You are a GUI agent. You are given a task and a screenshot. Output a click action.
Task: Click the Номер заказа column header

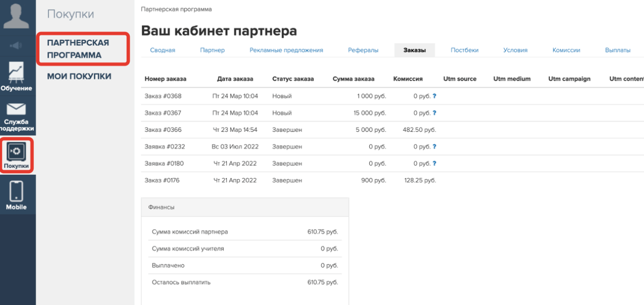[x=165, y=79]
